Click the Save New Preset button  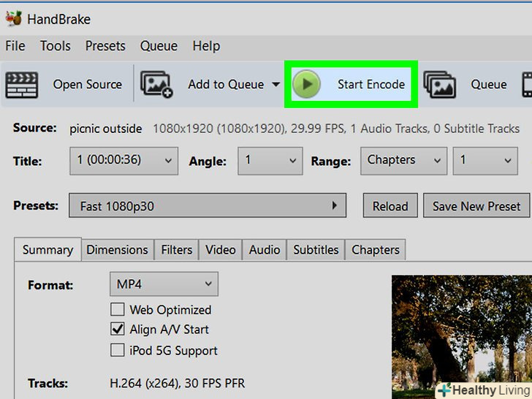(x=476, y=205)
